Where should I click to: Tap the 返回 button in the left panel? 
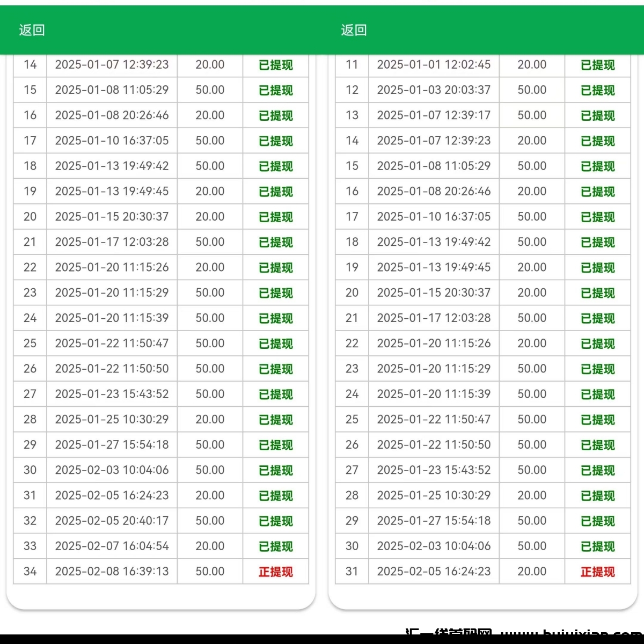coord(32,30)
